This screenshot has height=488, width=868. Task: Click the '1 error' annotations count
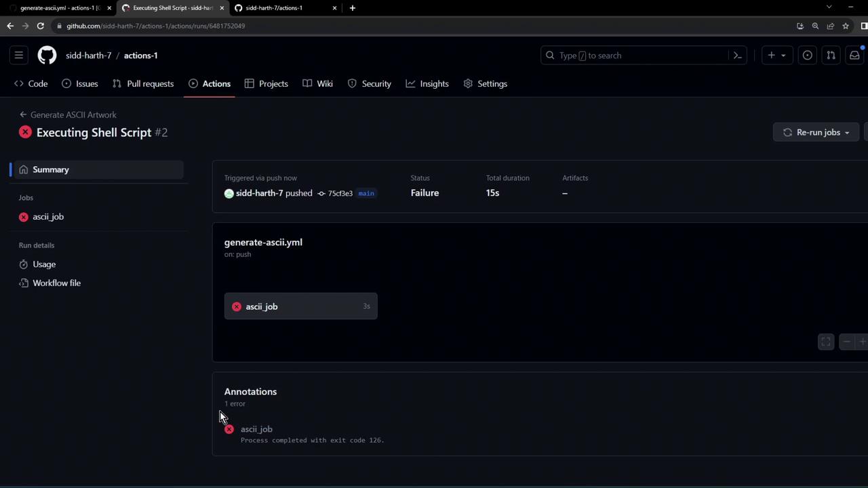(x=235, y=404)
